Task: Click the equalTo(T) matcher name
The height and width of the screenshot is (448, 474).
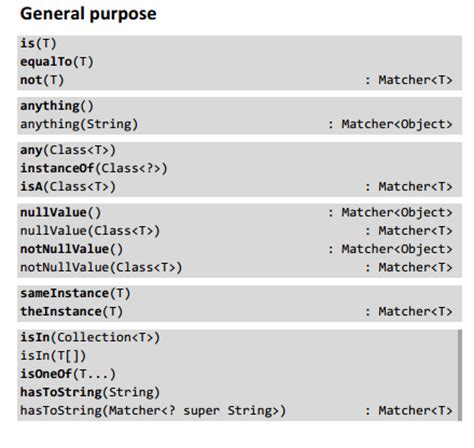Action: [x=57, y=62]
